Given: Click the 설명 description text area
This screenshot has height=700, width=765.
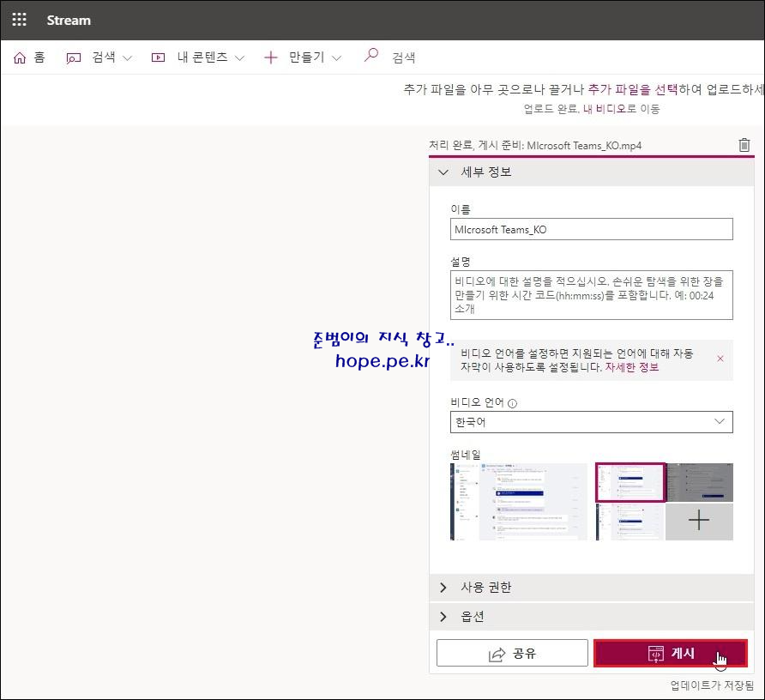Looking at the screenshot, I should (x=591, y=295).
